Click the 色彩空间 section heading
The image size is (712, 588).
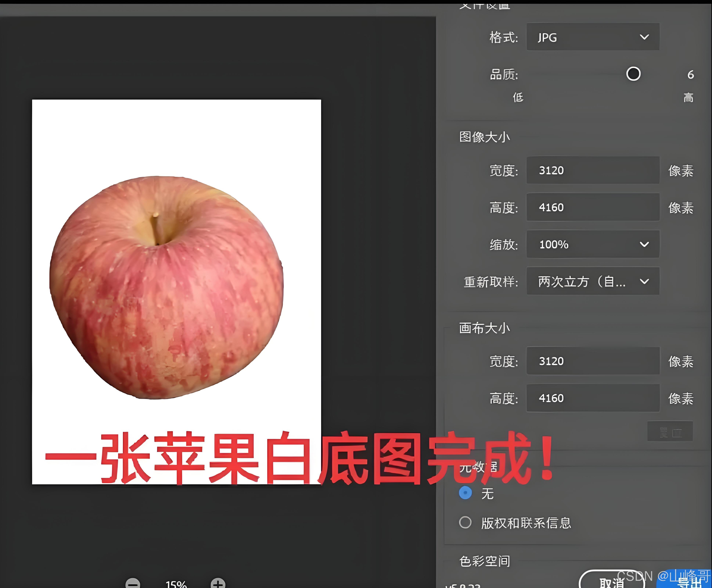(484, 561)
